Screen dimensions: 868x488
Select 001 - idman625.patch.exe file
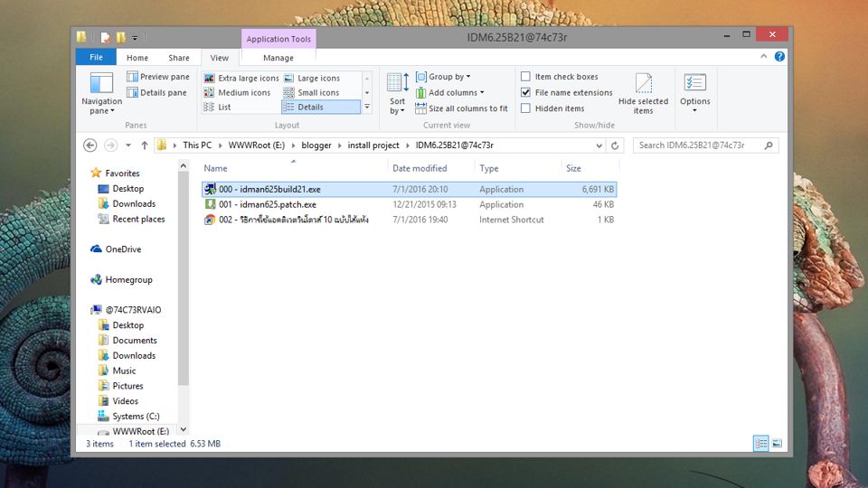[409, 204]
